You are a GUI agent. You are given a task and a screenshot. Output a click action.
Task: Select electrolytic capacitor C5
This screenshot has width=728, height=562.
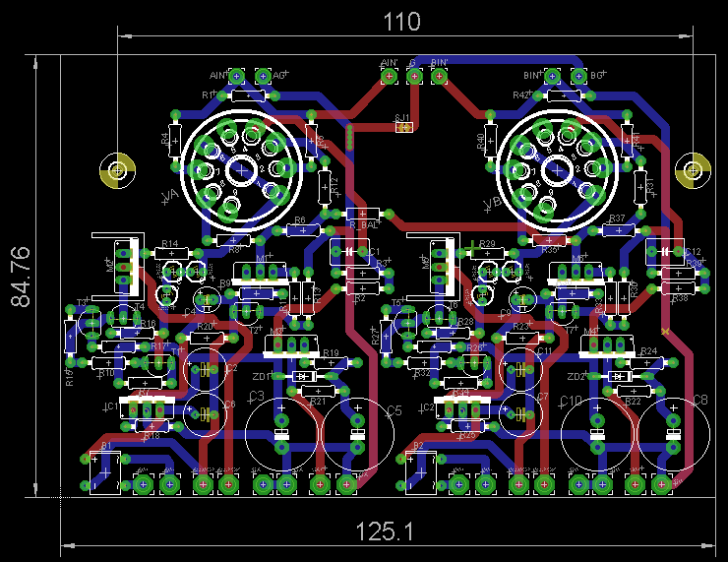357,434
